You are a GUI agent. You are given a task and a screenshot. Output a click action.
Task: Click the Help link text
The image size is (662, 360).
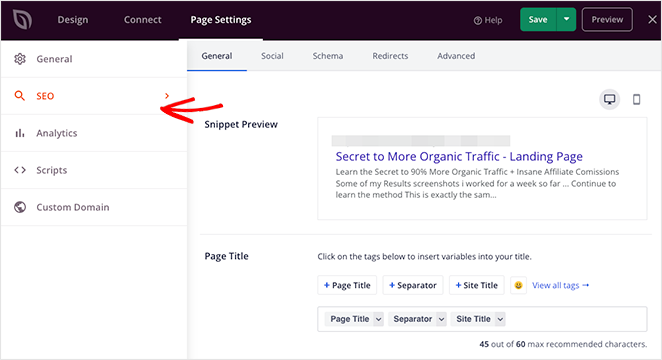pos(493,20)
